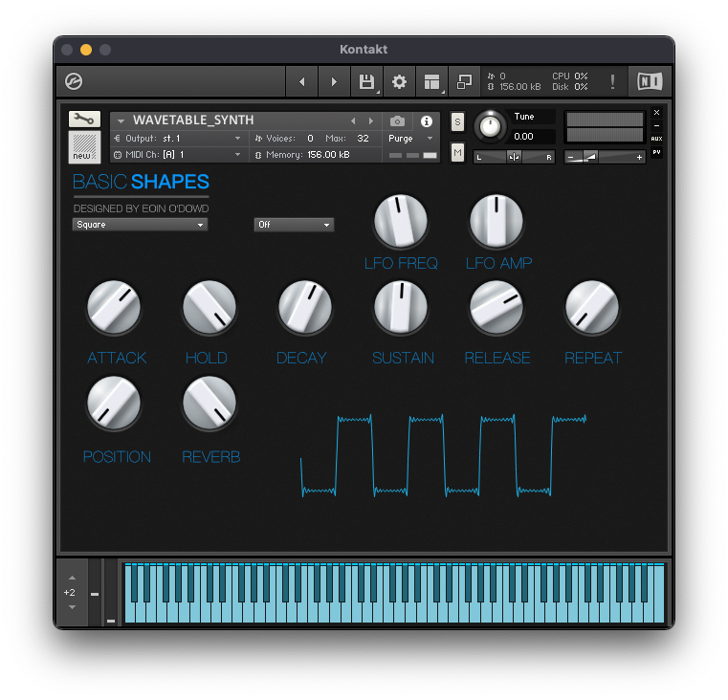The height and width of the screenshot is (700, 728).
Task: Open the workspace layout panel icon
Action: click(x=431, y=81)
